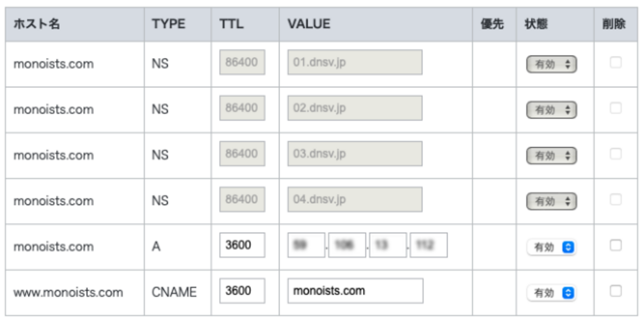Click the 02.dnsv.jp value field
This screenshot has width=644, height=320.
(x=355, y=108)
